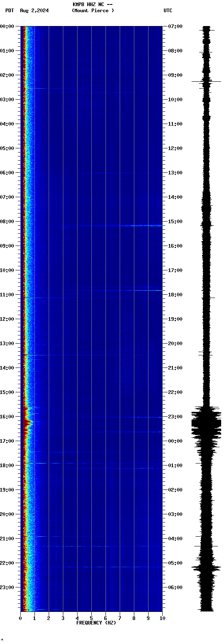Click the 07:00 UTC time label
224x644 pixels.
point(175,26)
